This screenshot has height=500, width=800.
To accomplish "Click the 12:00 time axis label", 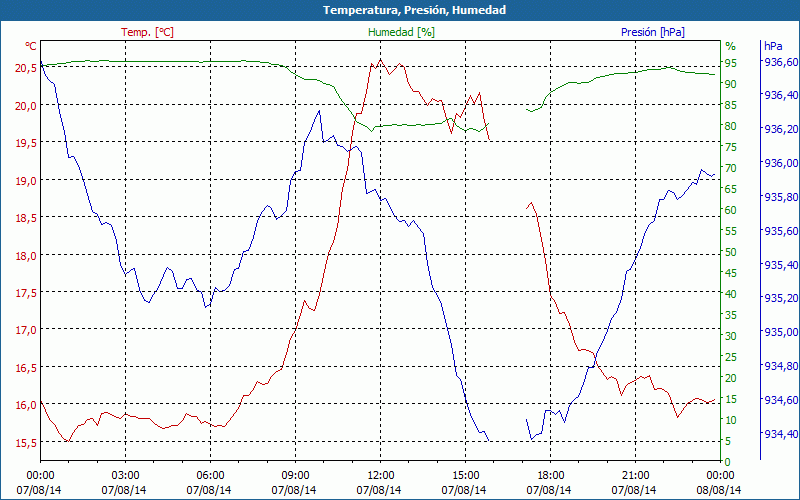I will [x=380, y=476].
